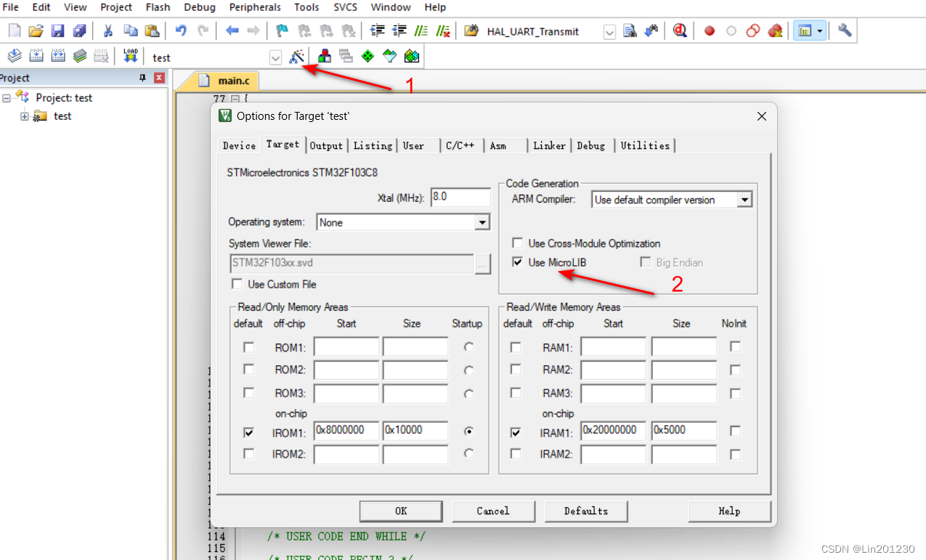Open the Operating system dropdown
This screenshot has width=926, height=560.
tap(482, 222)
